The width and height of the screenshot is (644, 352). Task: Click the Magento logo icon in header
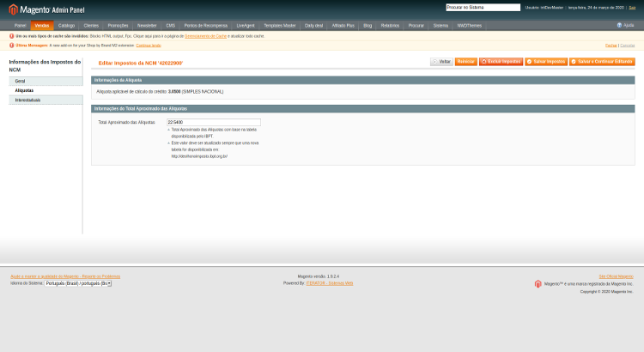[13, 9]
